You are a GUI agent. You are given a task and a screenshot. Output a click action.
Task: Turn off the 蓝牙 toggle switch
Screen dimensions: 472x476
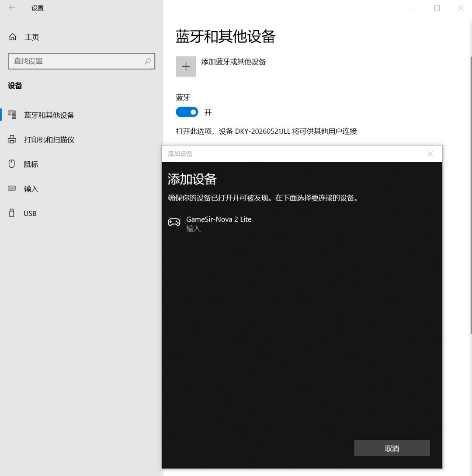coord(187,112)
